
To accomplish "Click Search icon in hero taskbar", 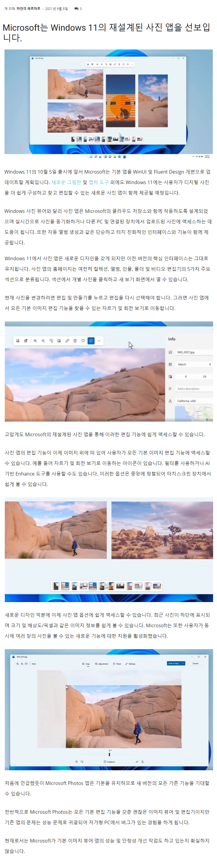I will [95, 157].
